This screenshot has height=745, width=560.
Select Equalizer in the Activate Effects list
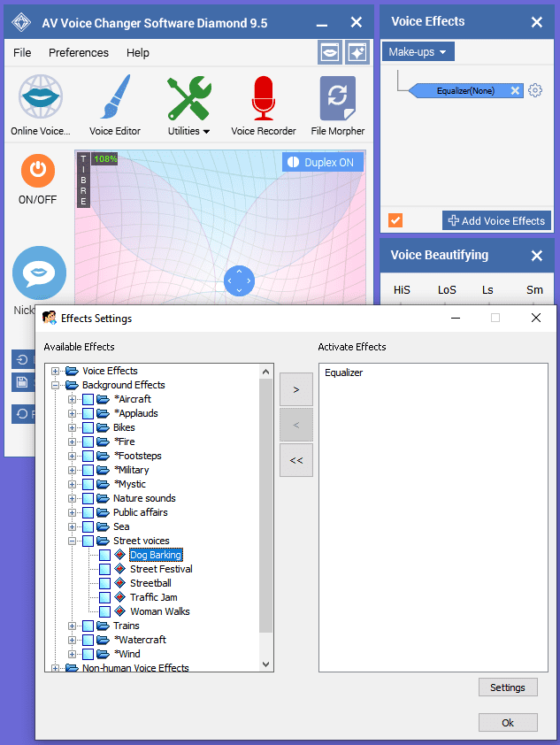[x=344, y=372]
